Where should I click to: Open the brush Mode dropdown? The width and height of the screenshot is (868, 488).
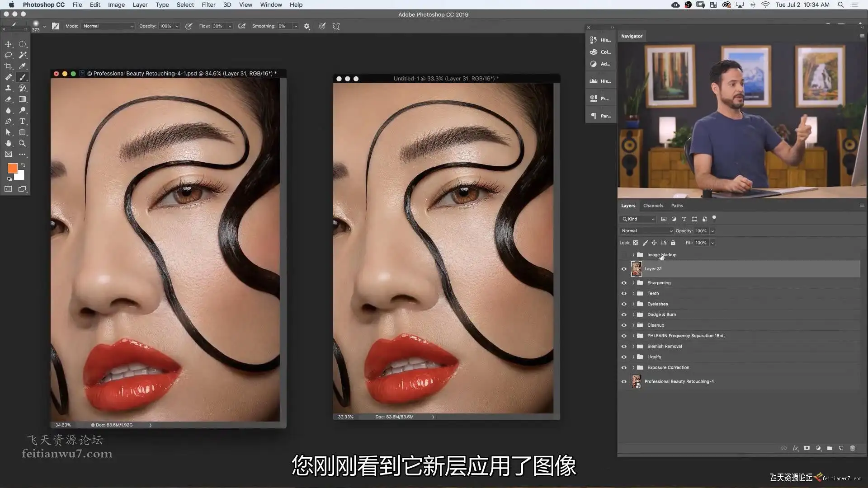(108, 26)
